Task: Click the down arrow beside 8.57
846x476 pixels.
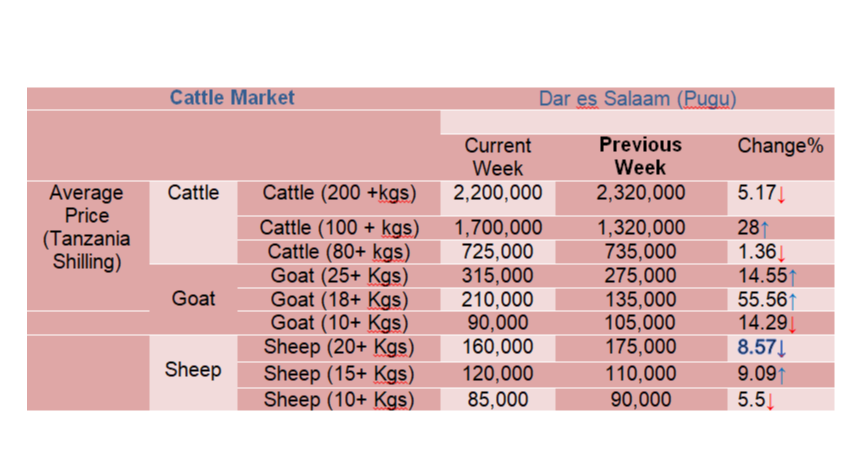Action: [x=782, y=348]
